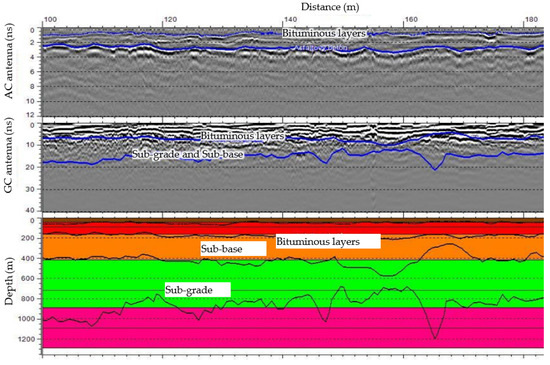Screen dimensions: 550x365
Task: Click the 180 distance tick label
Action: click(x=531, y=20)
